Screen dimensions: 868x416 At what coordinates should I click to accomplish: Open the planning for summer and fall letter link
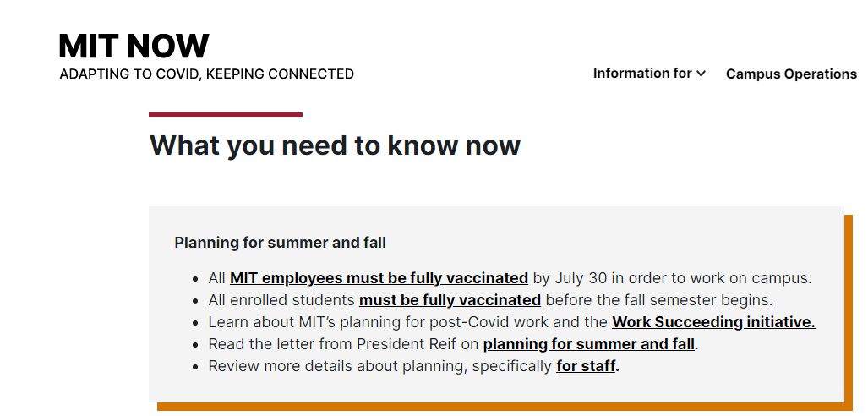588,344
